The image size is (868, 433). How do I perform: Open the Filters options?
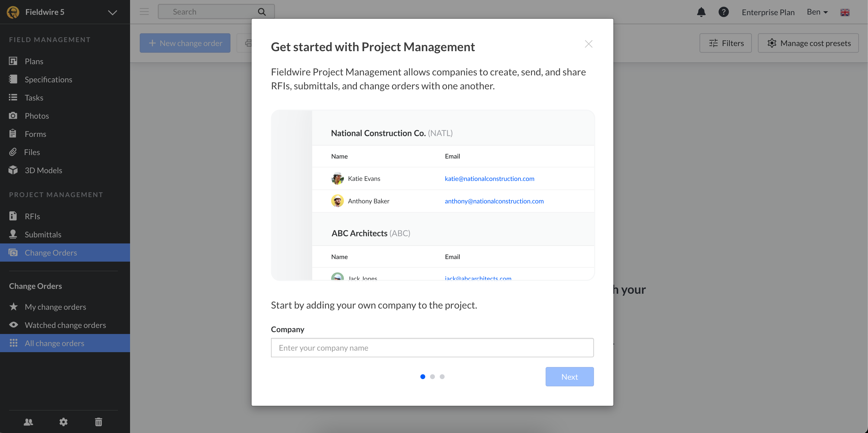pyautogui.click(x=726, y=43)
